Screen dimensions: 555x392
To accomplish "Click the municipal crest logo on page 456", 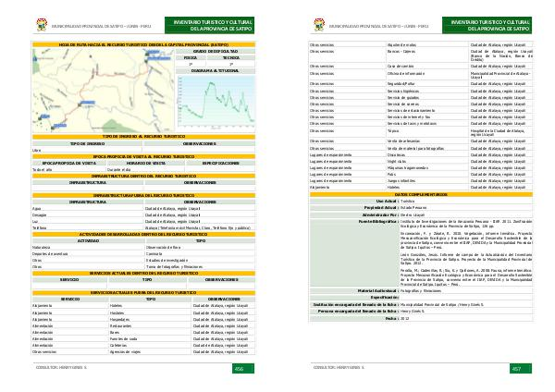I will coord(42,25).
